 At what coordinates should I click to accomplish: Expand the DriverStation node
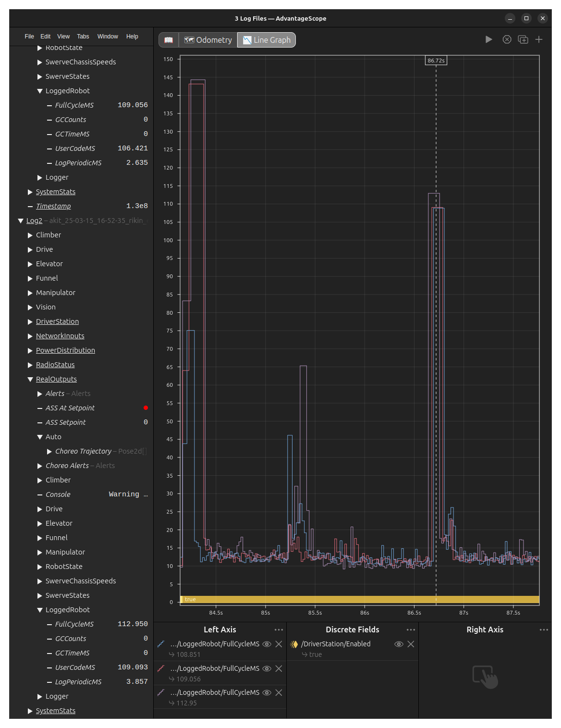point(30,321)
